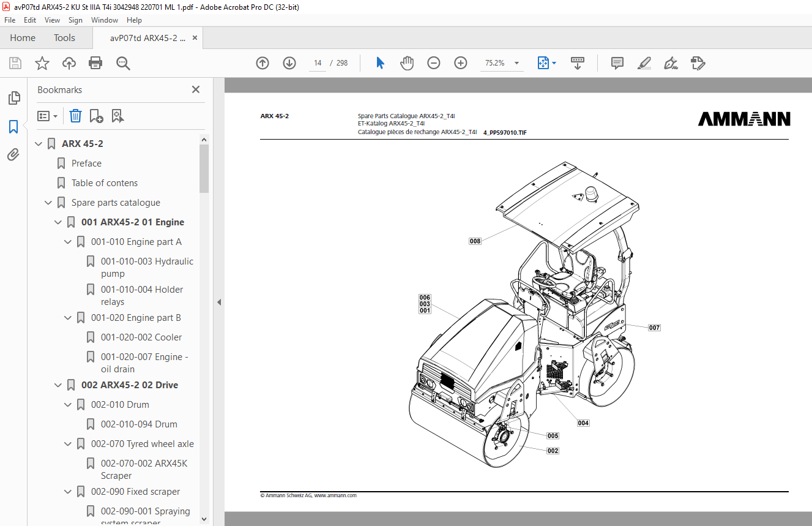Click the bookmarks panel scrollbar thumb
Image resolution: width=812 pixels, height=526 pixels.
(x=204, y=168)
